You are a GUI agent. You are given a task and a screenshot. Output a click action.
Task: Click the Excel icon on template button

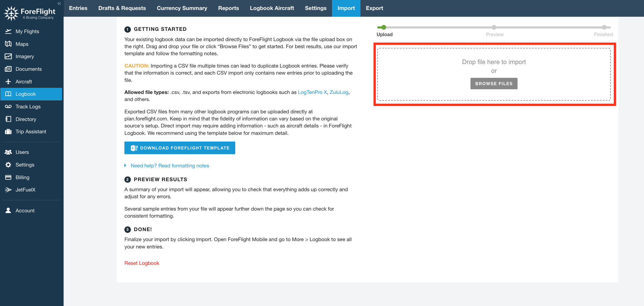pos(134,148)
